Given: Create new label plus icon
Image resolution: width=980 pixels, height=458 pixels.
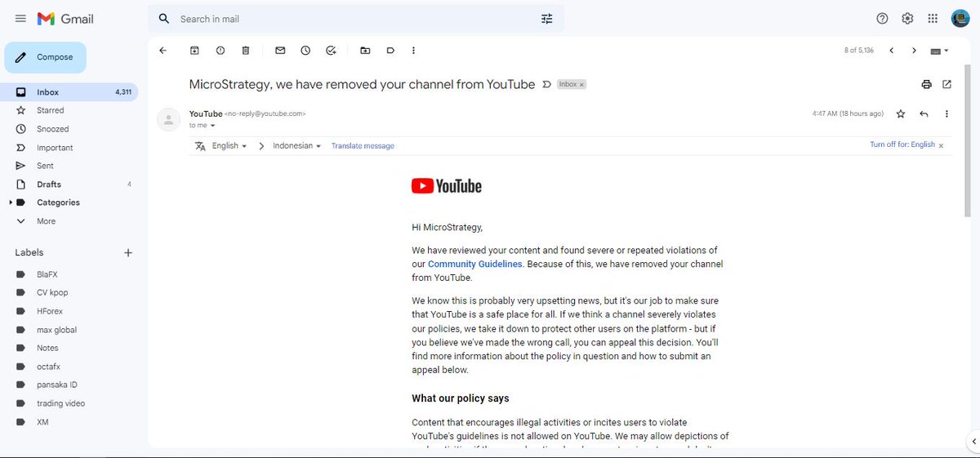Looking at the screenshot, I should click(128, 253).
